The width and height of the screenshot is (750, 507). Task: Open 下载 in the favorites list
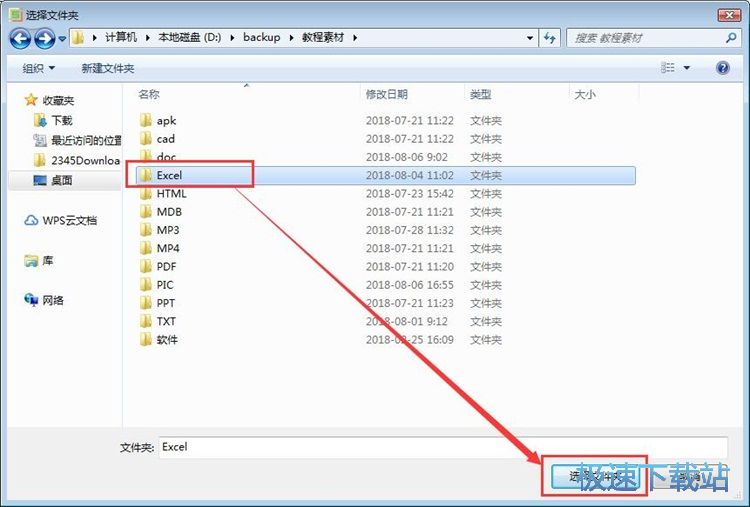(x=62, y=121)
